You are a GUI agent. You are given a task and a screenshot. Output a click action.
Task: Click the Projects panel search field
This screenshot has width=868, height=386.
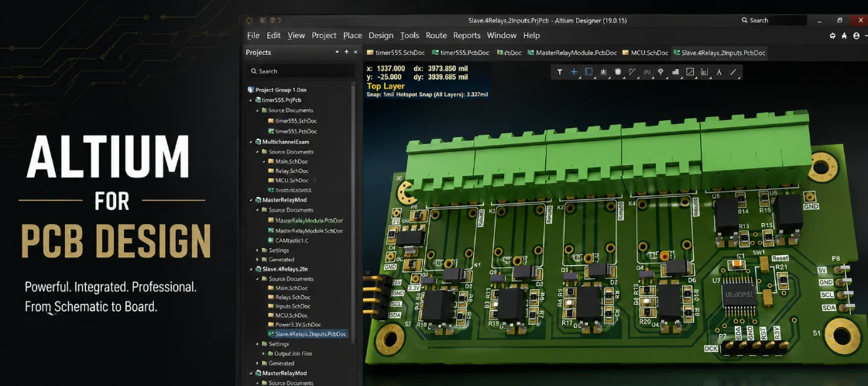(x=300, y=71)
